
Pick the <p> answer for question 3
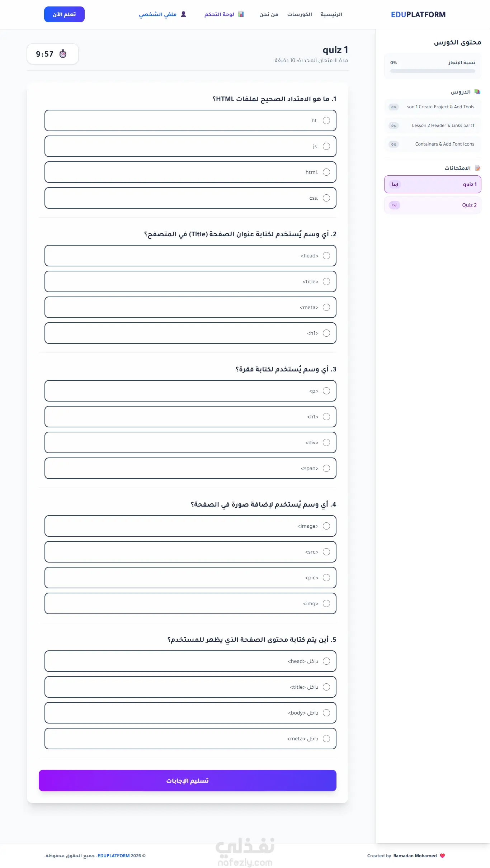pos(190,391)
